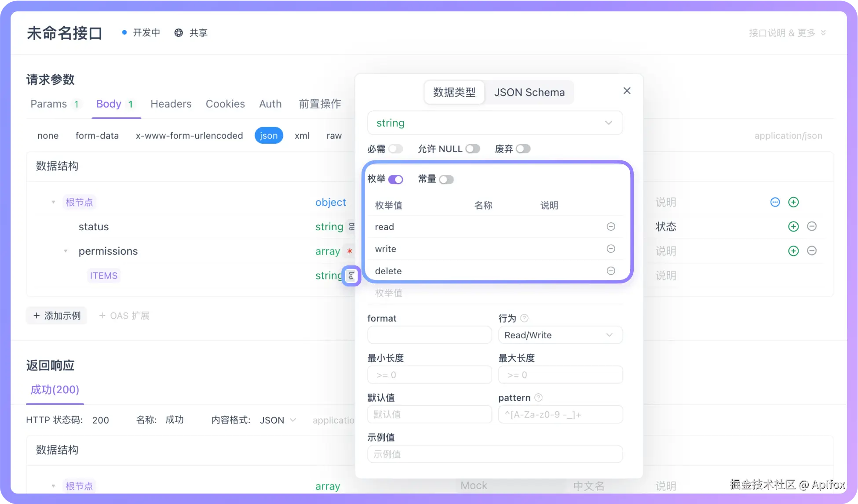Screen dimensions: 858x504
Task: Click settings icon next to ITEMS string
Action: click(x=351, y=276)
